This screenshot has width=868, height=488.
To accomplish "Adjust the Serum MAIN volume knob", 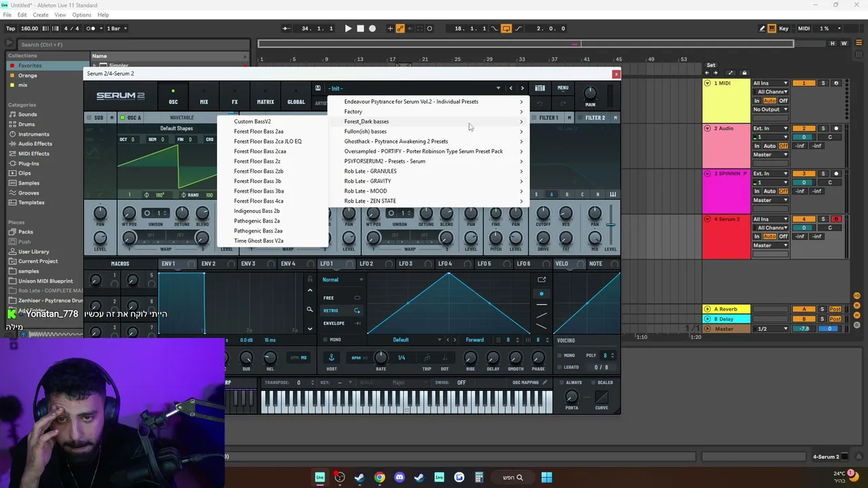I will (x=590, y=93).
